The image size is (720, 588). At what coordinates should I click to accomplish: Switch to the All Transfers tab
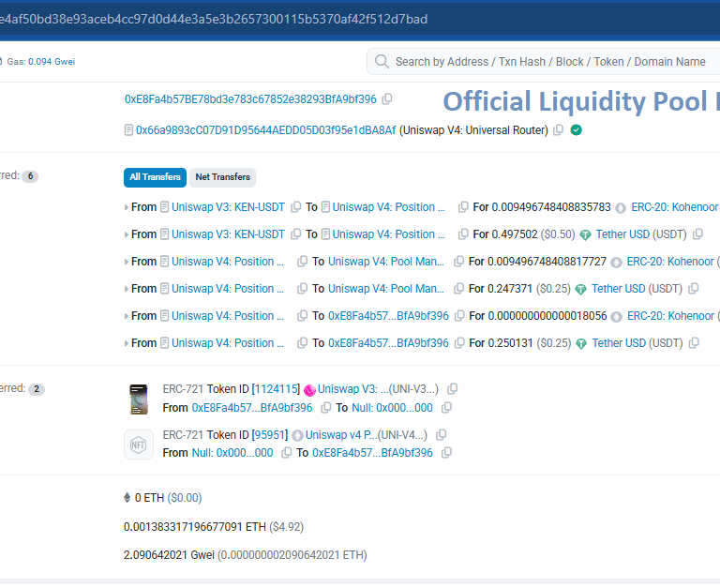[155, 177]
